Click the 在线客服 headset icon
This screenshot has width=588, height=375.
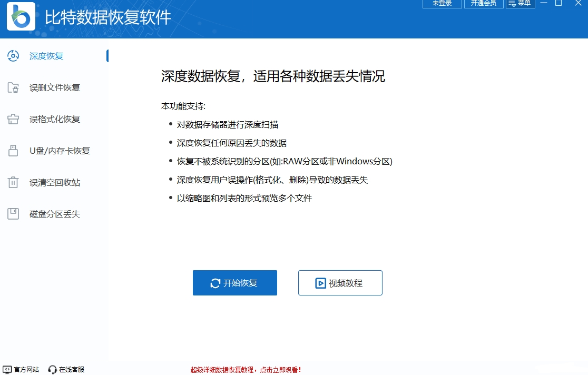tap(53, 370)
